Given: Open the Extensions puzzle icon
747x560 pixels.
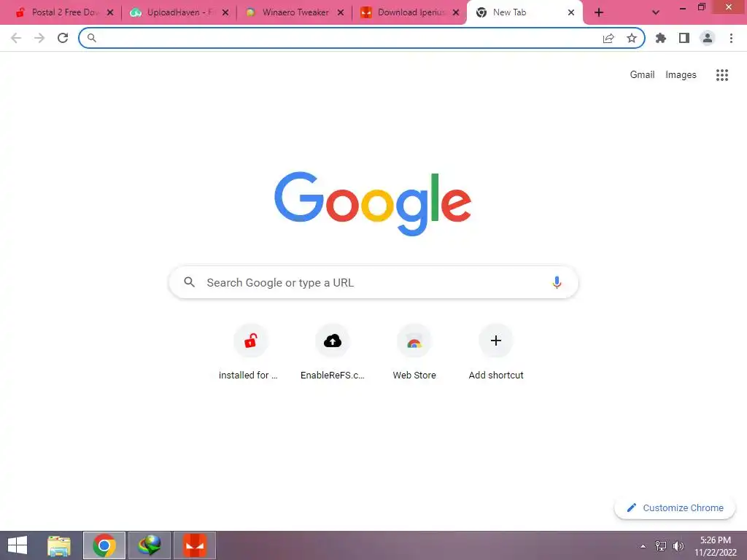Looking at the screenshot, I should 661,38.
